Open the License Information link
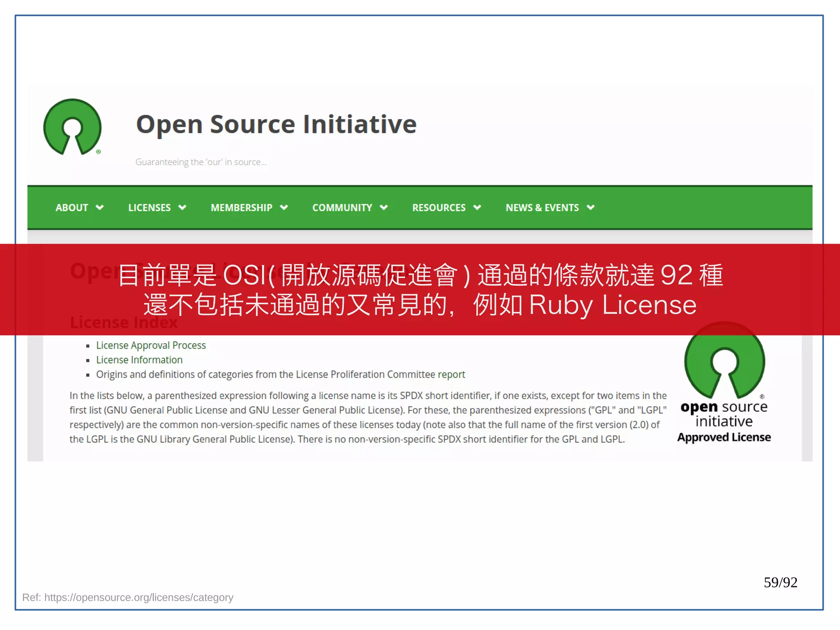The height and width of the screenshot is (630, 840). 139,360
